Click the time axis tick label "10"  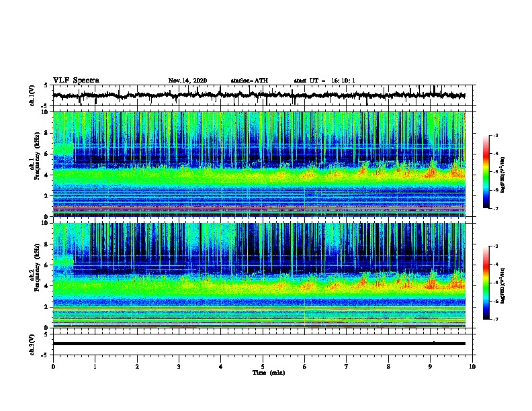pyautogui.click(x=472, y=367)
